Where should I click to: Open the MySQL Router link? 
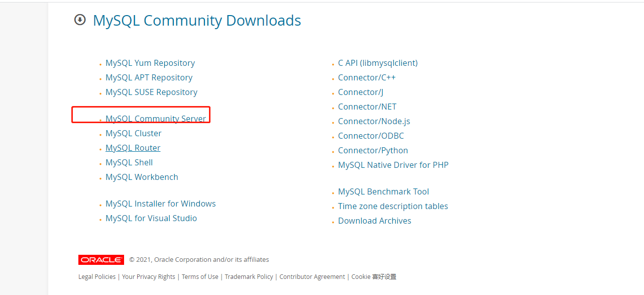tap(133, 148)
